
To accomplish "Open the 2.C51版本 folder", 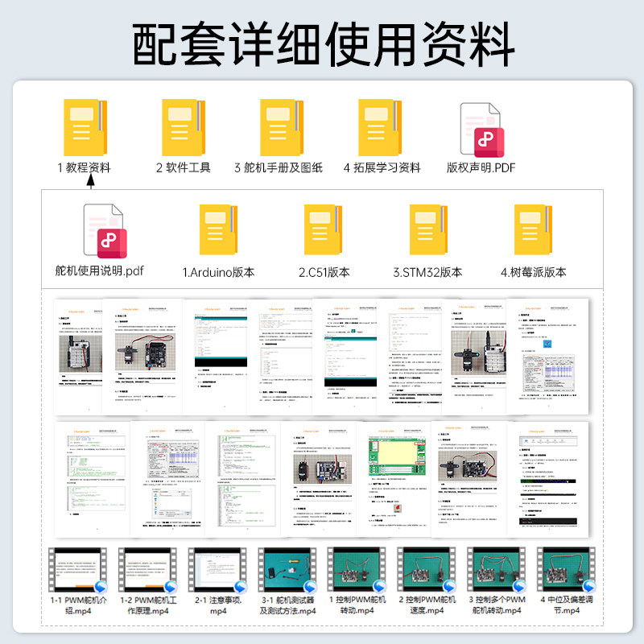I will pyautogui.click(x=324, y=229).
